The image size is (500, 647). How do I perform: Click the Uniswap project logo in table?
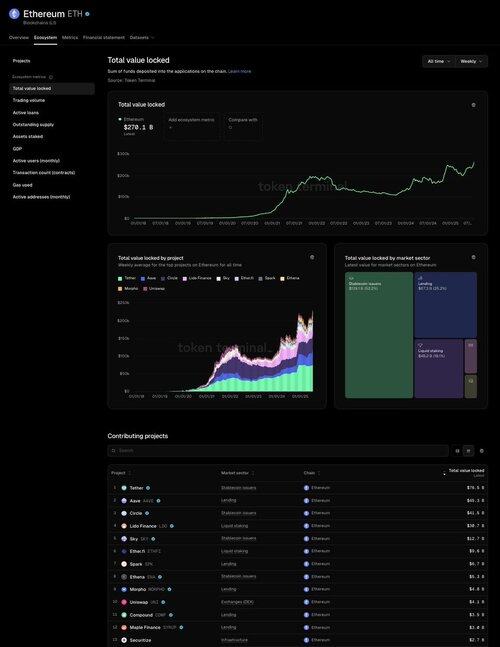coord(124,602)
